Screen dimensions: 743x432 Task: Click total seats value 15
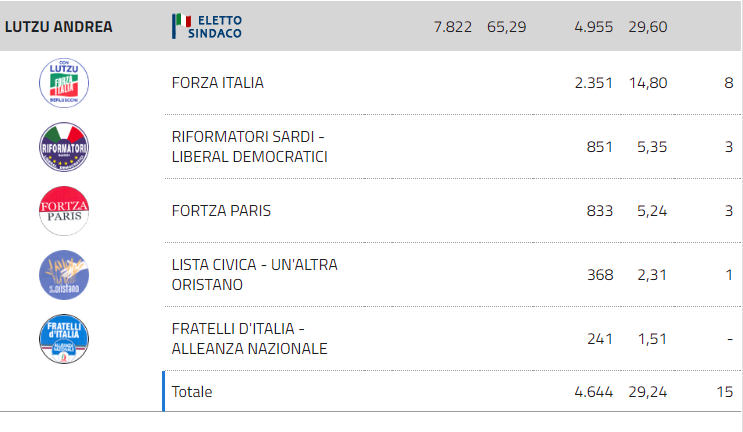[725, 392]
